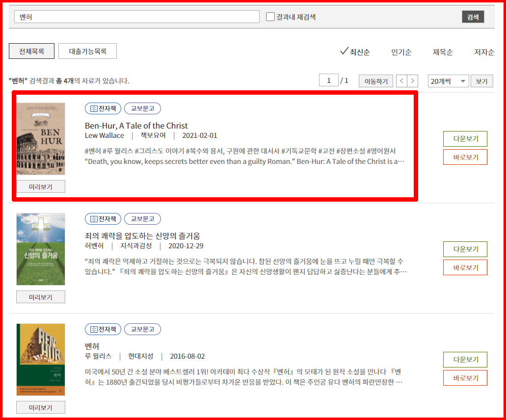Sort results by 최신순

point(355,52)
